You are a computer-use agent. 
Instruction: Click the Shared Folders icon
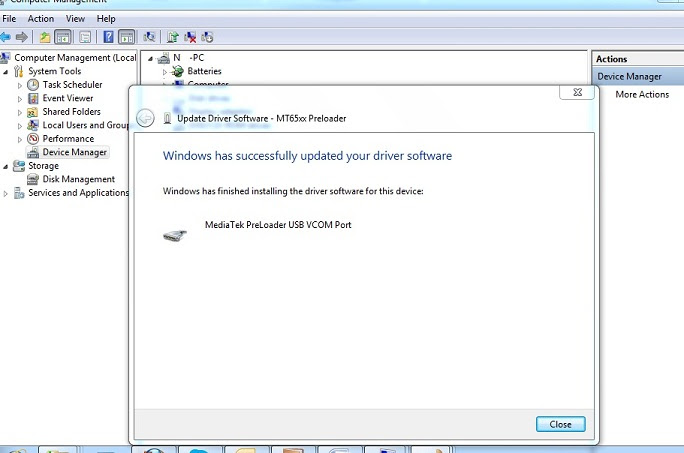(x=33, y=112)
